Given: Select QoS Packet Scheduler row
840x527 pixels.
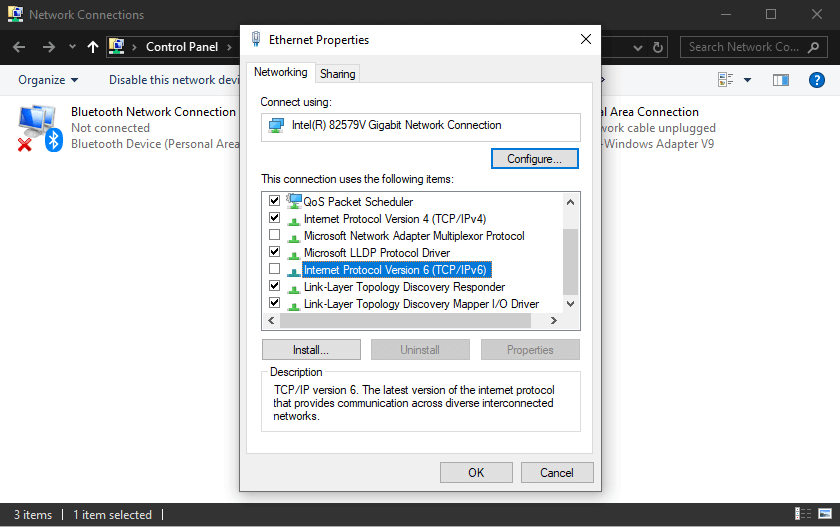Looking at the screenshot, I should [358, 202].
